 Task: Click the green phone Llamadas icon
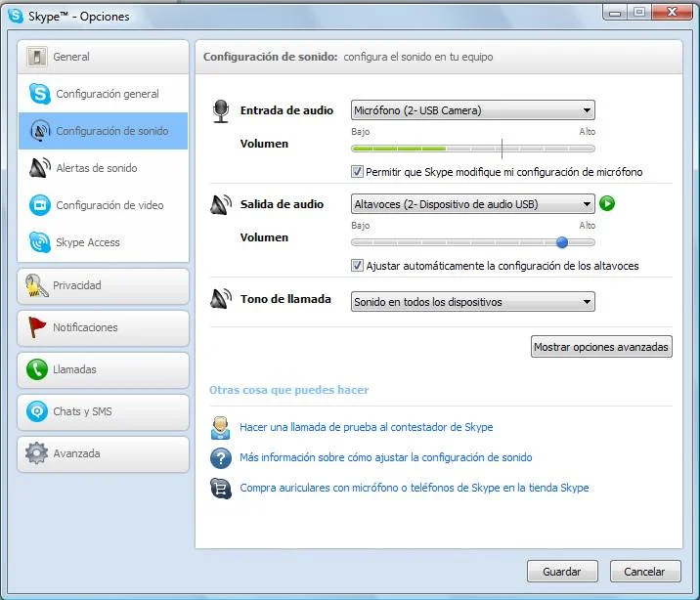pos(36,369)
